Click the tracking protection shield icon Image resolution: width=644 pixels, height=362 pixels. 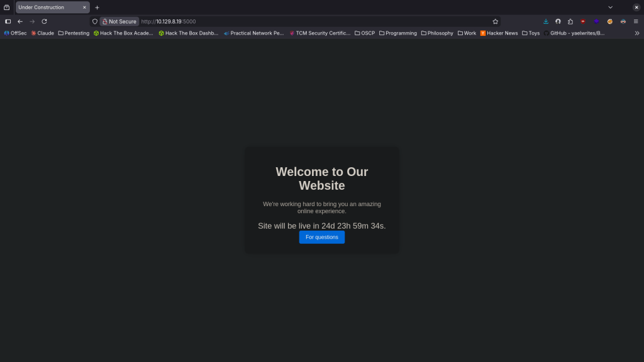[x=95, y=21]
